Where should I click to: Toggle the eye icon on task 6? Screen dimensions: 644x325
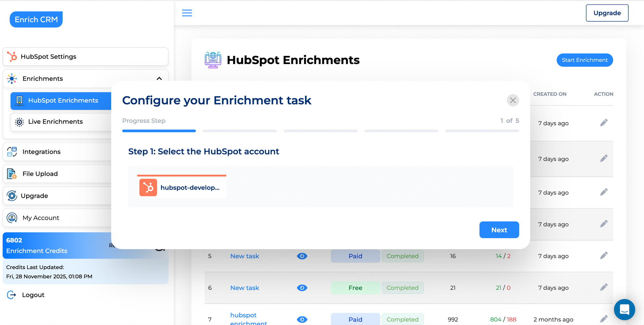click(302, 288)
